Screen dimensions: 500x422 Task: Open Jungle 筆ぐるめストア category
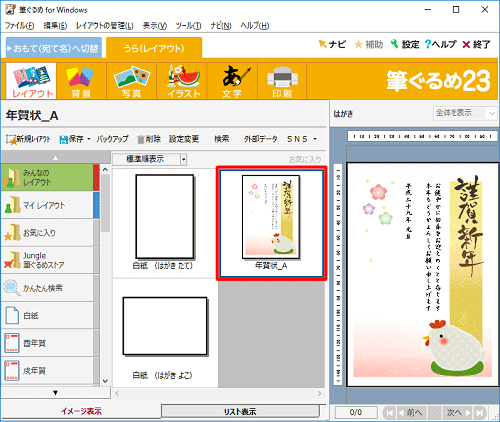(x=50, y=260)
